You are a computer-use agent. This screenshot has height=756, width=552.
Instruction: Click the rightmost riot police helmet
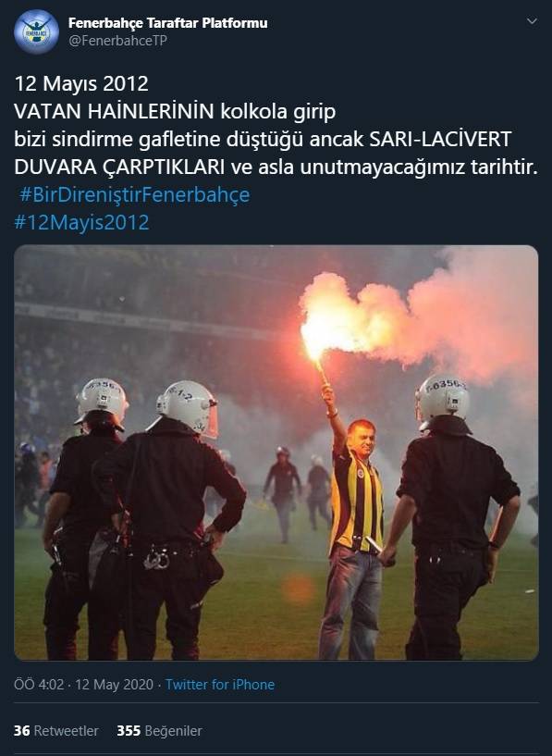(441, 402)
